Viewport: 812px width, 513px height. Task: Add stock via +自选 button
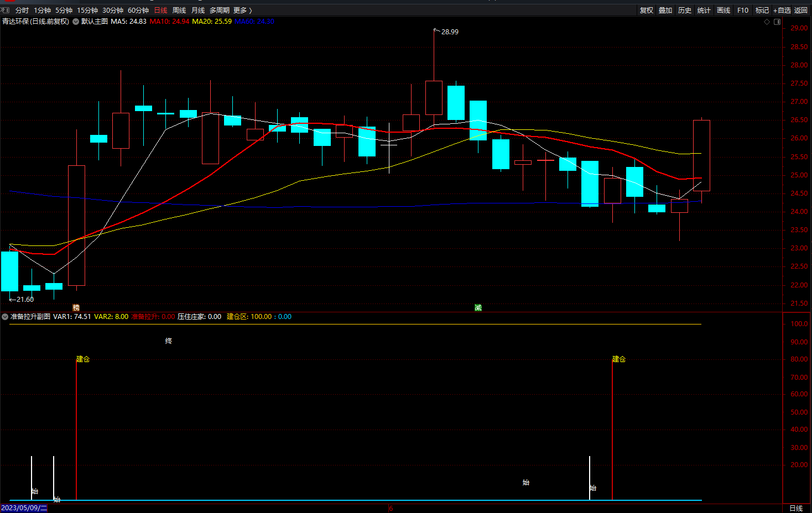[782, 10]
